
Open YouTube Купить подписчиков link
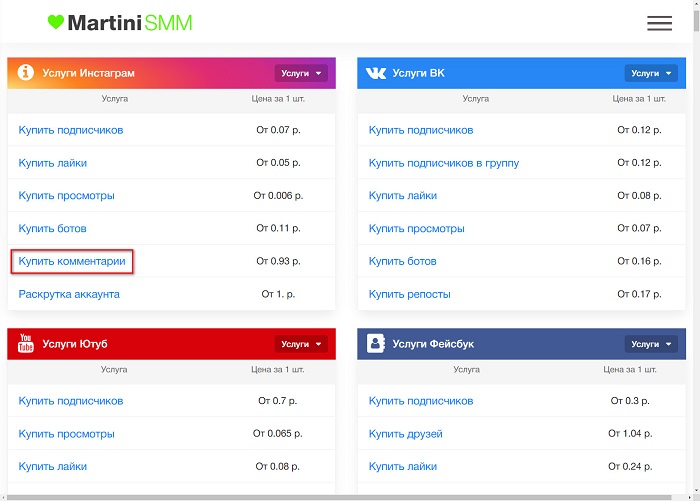[71, 401]
